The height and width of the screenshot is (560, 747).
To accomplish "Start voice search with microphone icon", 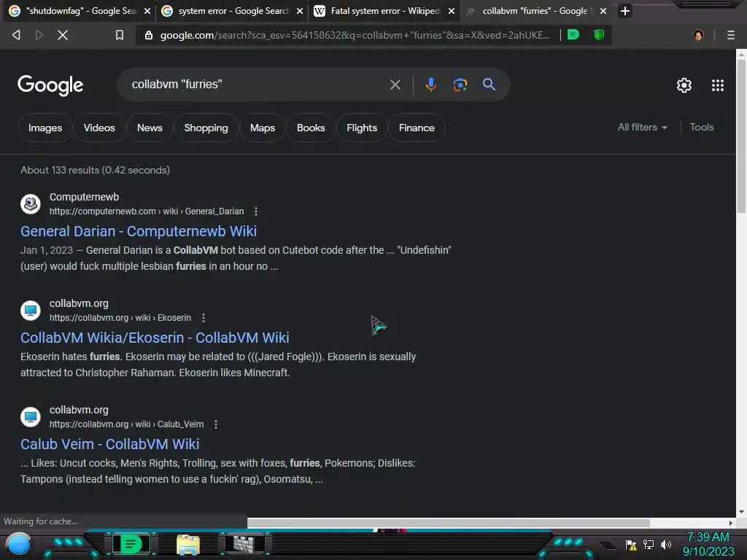I will coord(430,85).
